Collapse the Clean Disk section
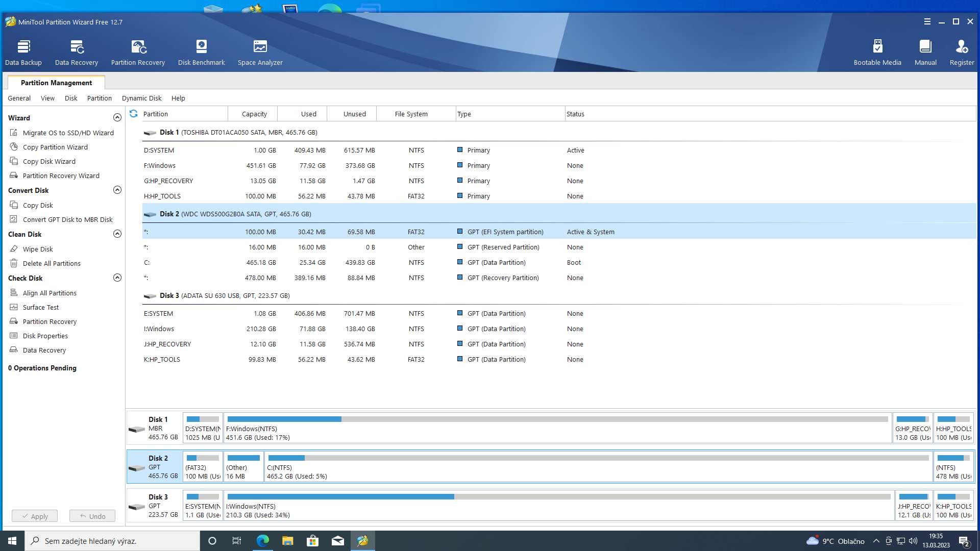The width and height of the screenshot is (980, 551). point(117,234)
